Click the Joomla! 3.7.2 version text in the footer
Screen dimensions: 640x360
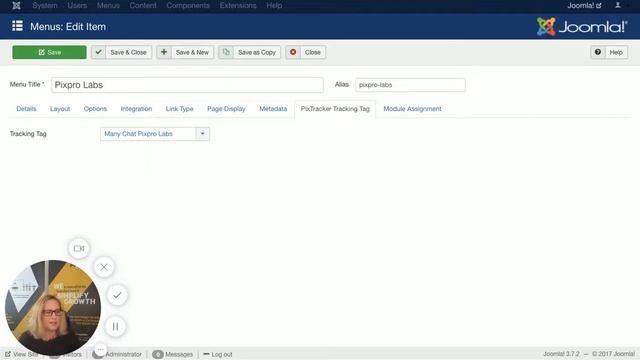coord(561,354)
